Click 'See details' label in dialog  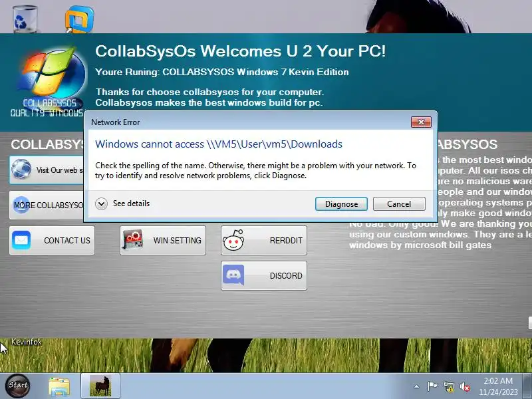[x=131, y=203]
